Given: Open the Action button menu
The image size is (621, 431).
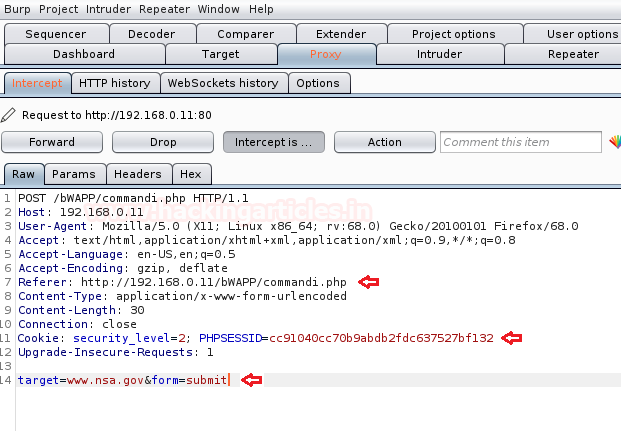Looking at the screenshot, I should click(x=385, y=142).
